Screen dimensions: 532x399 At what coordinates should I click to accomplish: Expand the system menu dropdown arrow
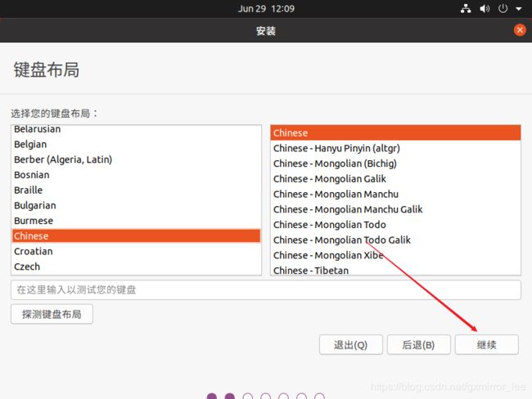click(x=519, y=9)
